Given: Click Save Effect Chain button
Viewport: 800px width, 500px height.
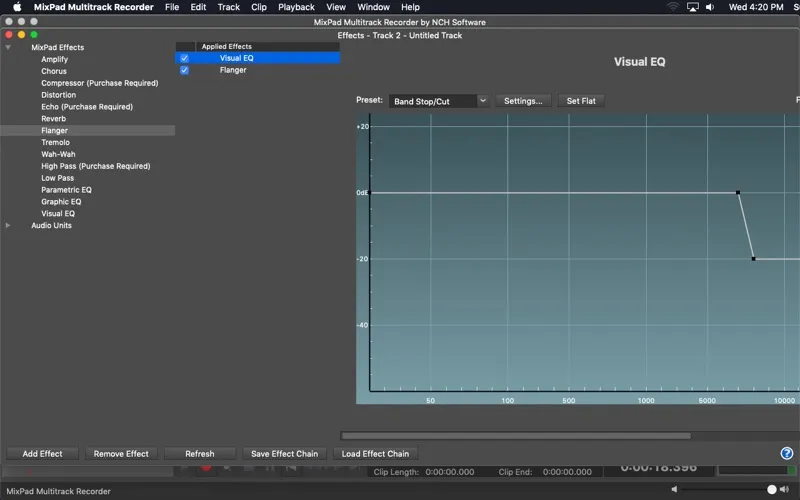Looking at the screenshot, I should click(x=284, y=454).
